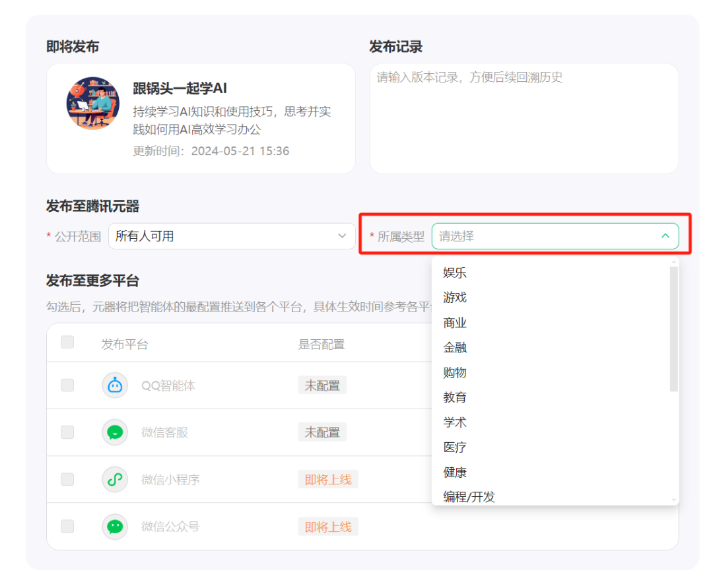Image resolution: width=713 pixels, height=588 pixels.
Task: Click the 微信客服 green chat icon
Action: (x=115, y=432)
